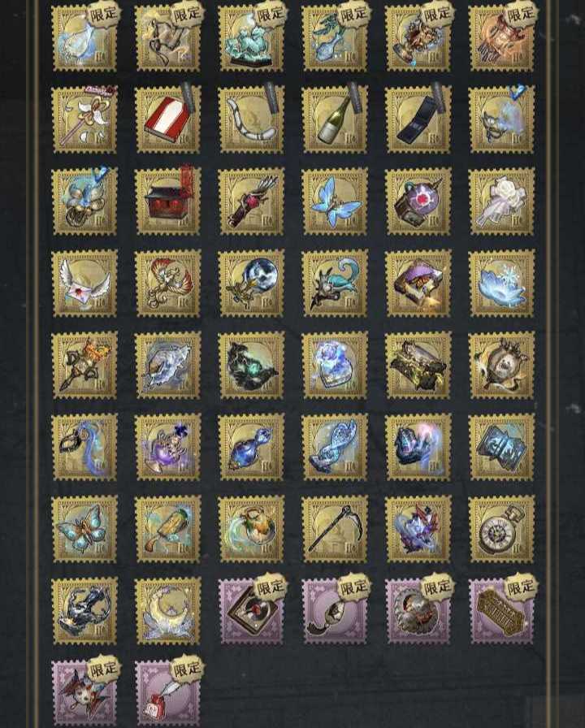Choose the crescent moon stamp
Viewport: 585px width, 728px height.
167,611
